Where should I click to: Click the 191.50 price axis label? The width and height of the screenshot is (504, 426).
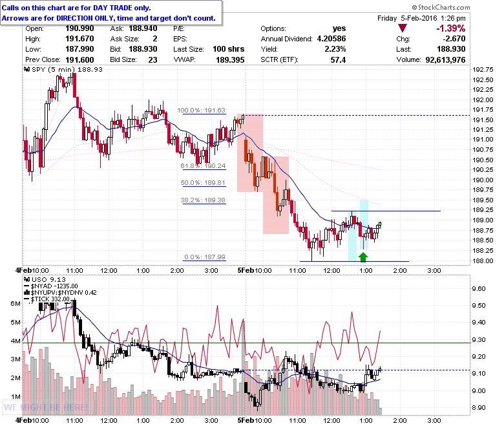(483, 120)
